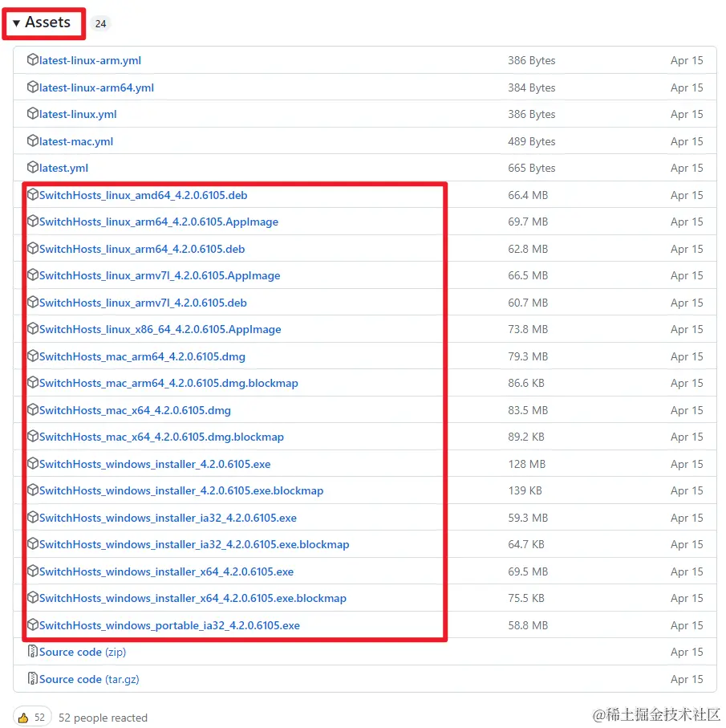Click the thumbs up 52 reaction button
This screenshot has width=726, height=728.
click(x=32, y=718)
